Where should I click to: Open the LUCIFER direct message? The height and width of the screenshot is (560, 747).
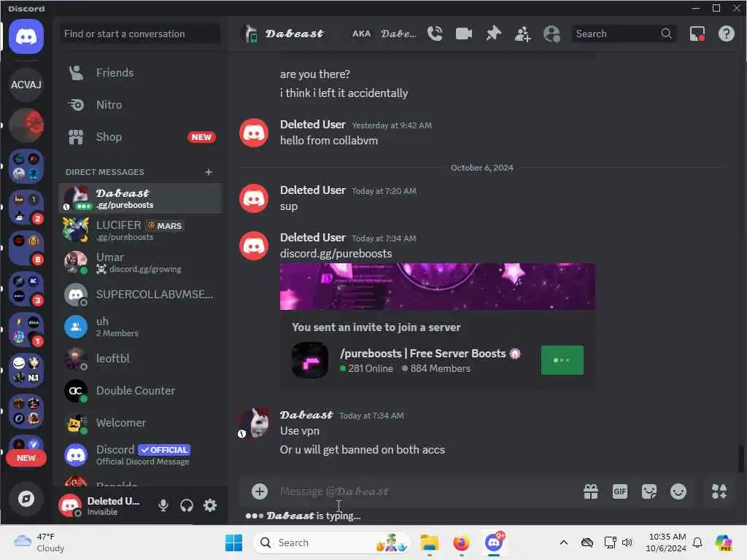[x=140, y=230]
